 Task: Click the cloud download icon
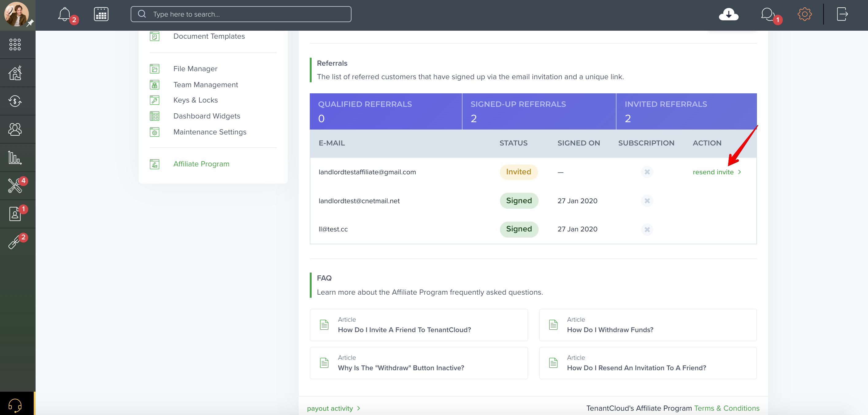pos(728,14)
